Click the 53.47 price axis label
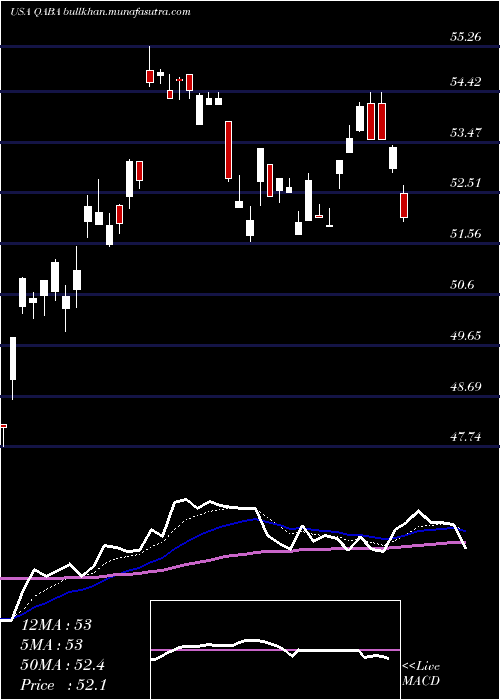The width and height of the screenshot is (500, 700). 466,133
